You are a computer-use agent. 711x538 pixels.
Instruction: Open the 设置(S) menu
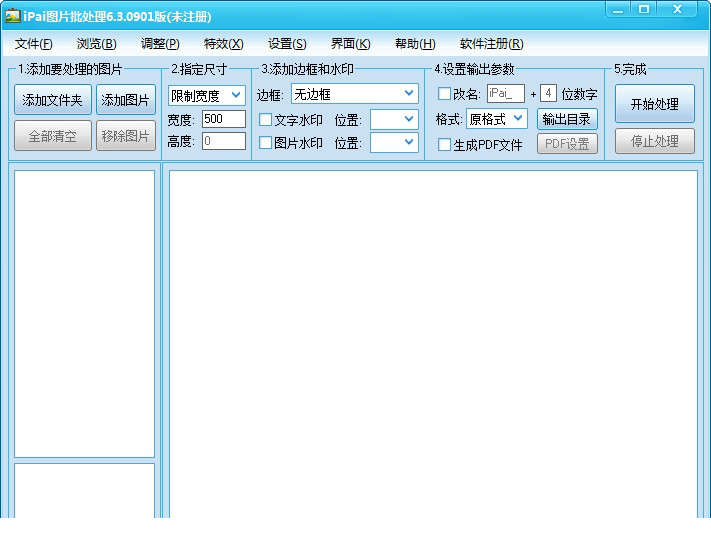287,44
